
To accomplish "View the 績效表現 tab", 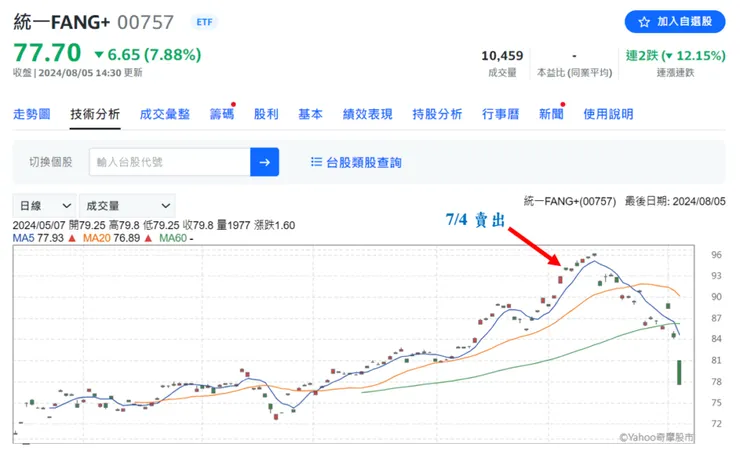I will [368, 114].
